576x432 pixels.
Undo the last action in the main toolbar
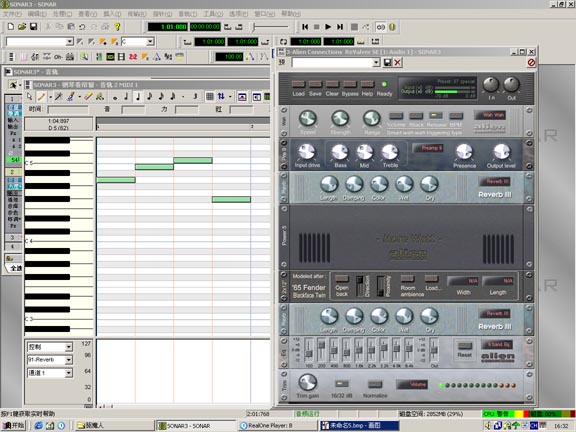pyautogui.click(x=82, y=27)
